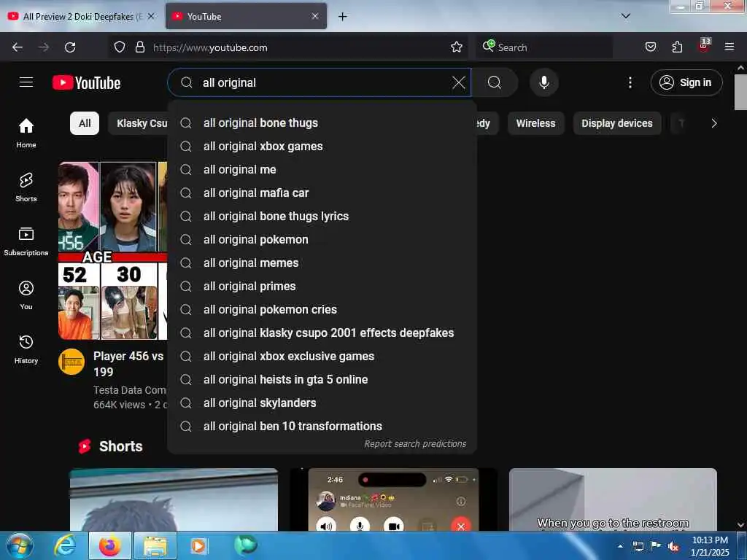Open Subscriptions in the sidebar
The width and height of the screenshot is (747, 560).
[26, 241]
